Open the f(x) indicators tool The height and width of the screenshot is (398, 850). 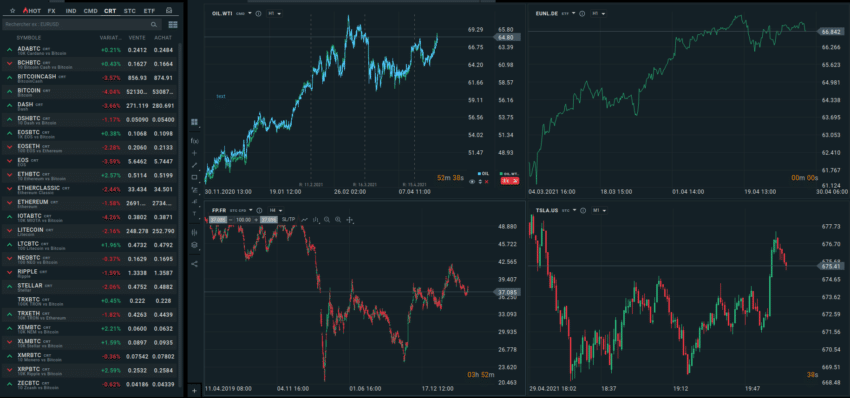(x=195, y=141)
